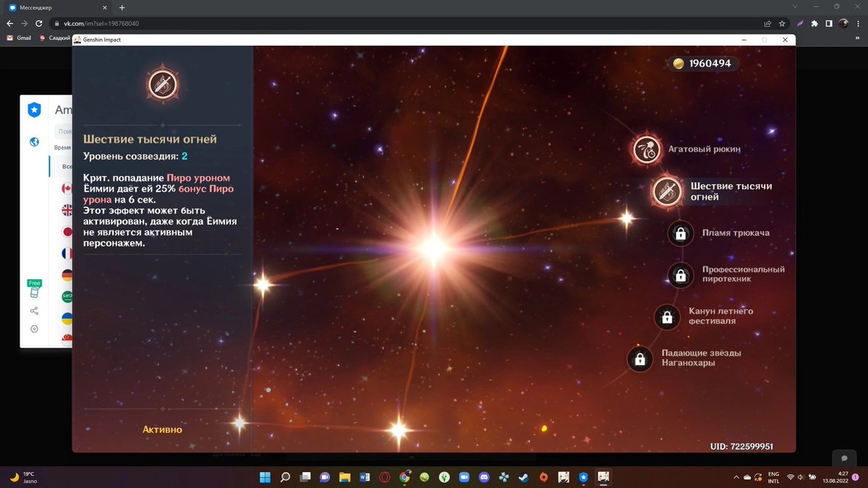Open the Chrome profile avatar
Viewport: 868px width, 488px height.
point(843,23)
